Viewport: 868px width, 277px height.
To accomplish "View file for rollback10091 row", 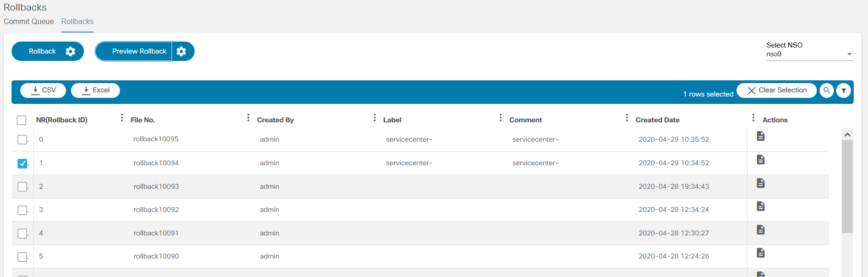I will point(761,229).
